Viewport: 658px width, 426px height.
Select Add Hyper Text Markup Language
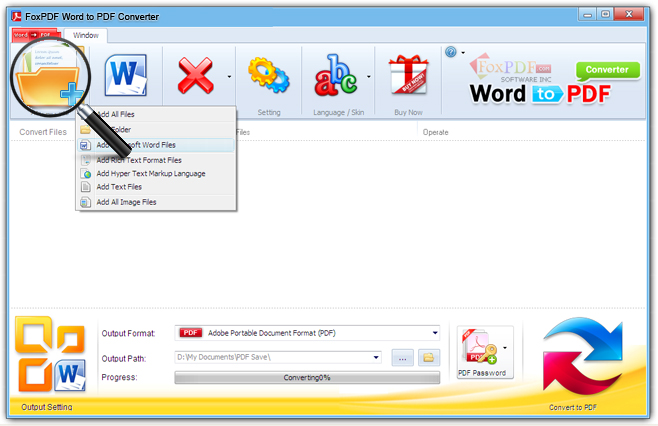tap(156, 174)
